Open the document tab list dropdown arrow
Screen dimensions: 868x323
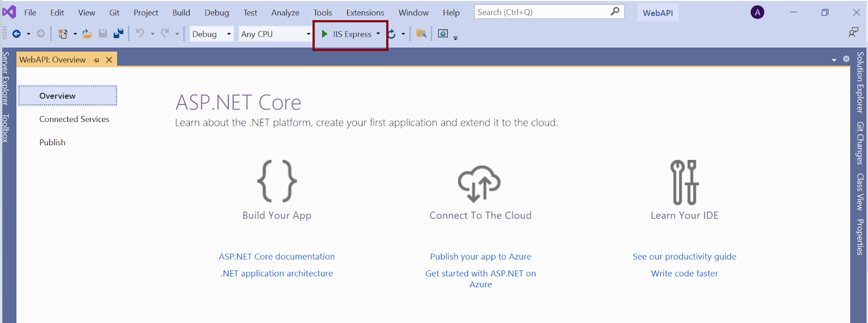[834, 60]
